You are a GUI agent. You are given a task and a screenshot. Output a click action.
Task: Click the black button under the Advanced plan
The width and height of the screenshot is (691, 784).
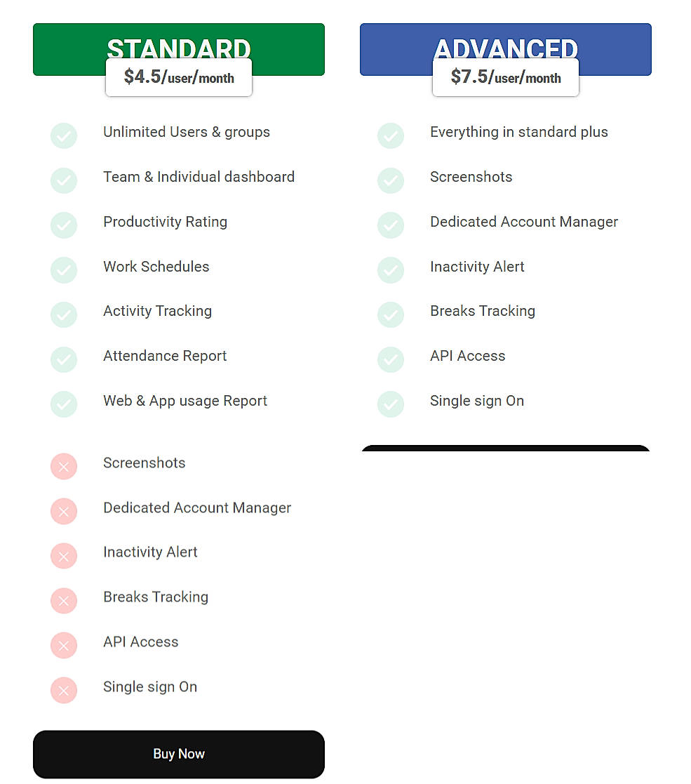click(x=506, y=448)
